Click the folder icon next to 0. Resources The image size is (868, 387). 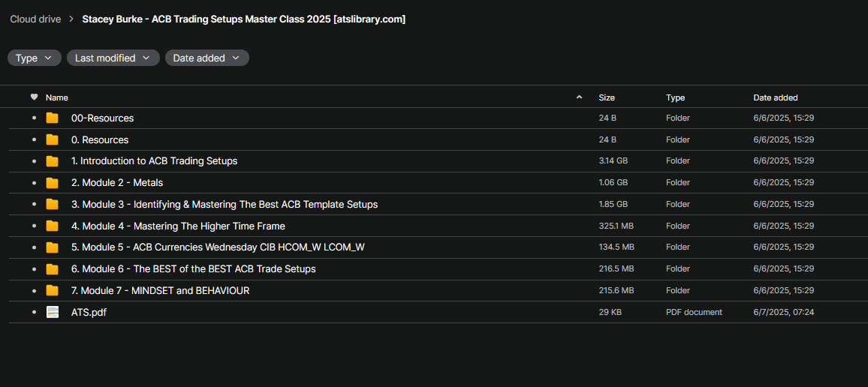pyautogui.click(x=52, y=139)
